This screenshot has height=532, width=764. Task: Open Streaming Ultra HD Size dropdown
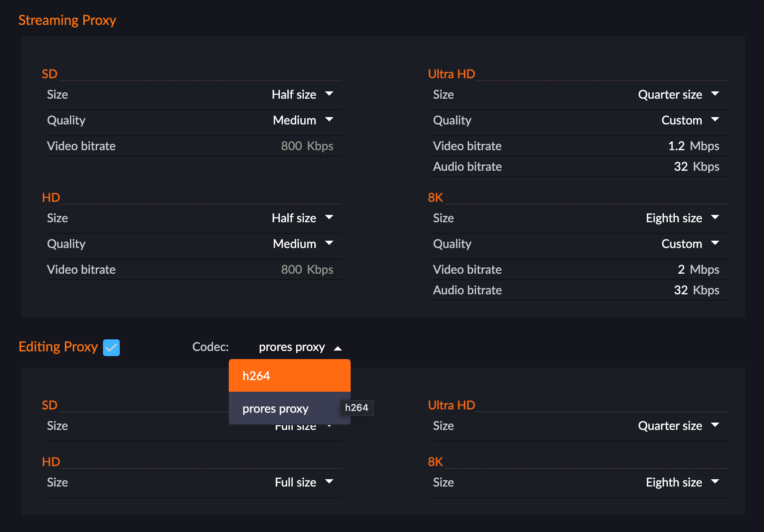coord(678,94)
